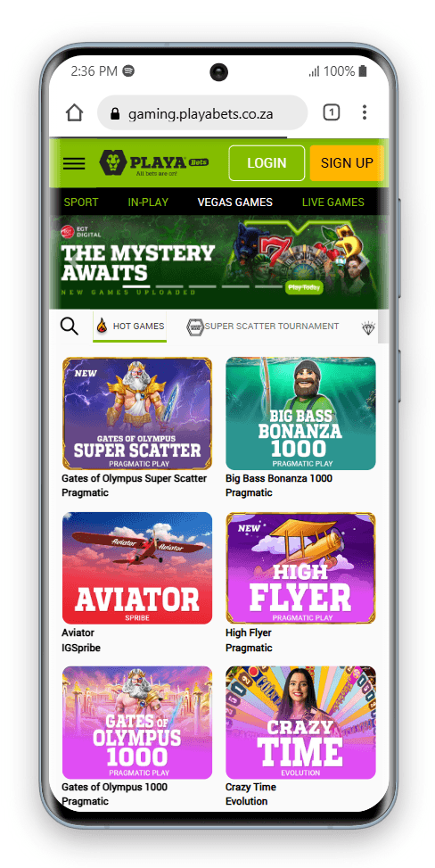The width and height of the screenshot is (435, 868).
Task: Launch the Crazy Time game tile
Action: (300, 723)
